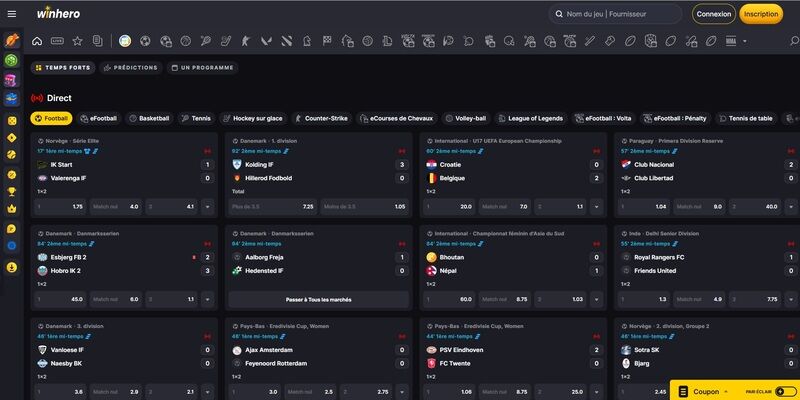This screenshot has height=400, width=800.
Task: Go to sports home icon
Action: (x=37, y=41)
